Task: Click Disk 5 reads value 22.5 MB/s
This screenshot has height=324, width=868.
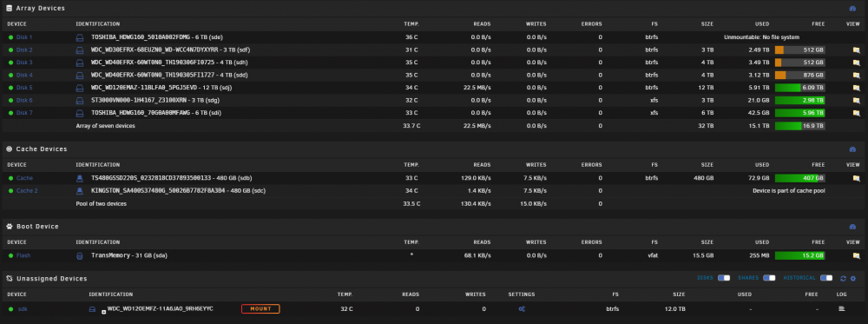Action: [x=477, y=88]
